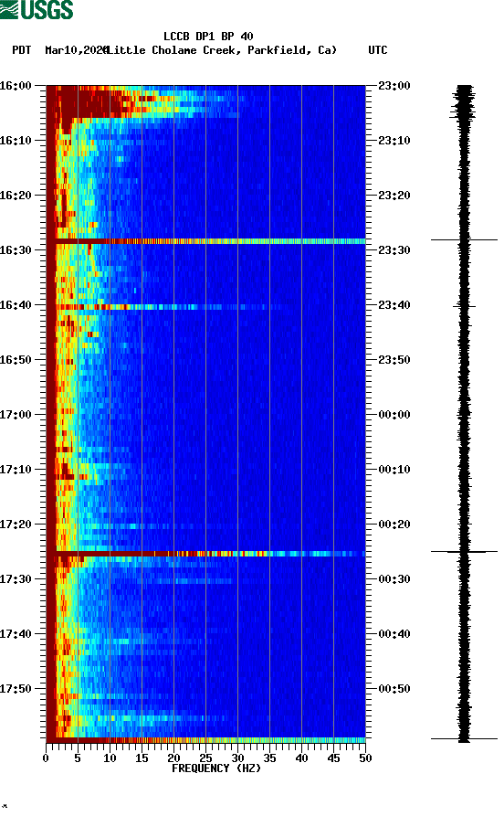Click the 00:40 UTC time label

(394, 634)
